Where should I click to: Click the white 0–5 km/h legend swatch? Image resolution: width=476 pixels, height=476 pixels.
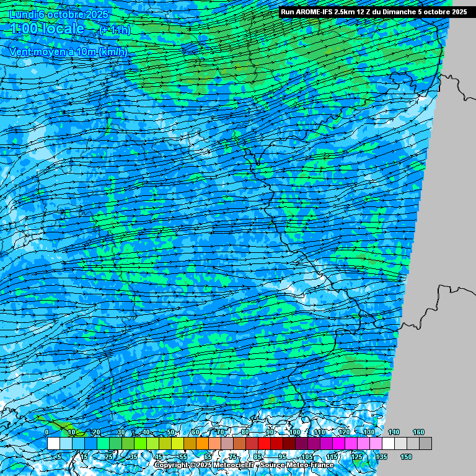click(x=53, y=444)
